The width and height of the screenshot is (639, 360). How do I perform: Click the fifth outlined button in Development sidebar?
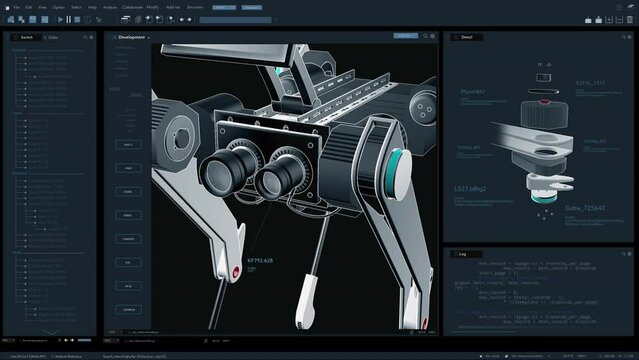pyautogui.click(x=128, y=239)
